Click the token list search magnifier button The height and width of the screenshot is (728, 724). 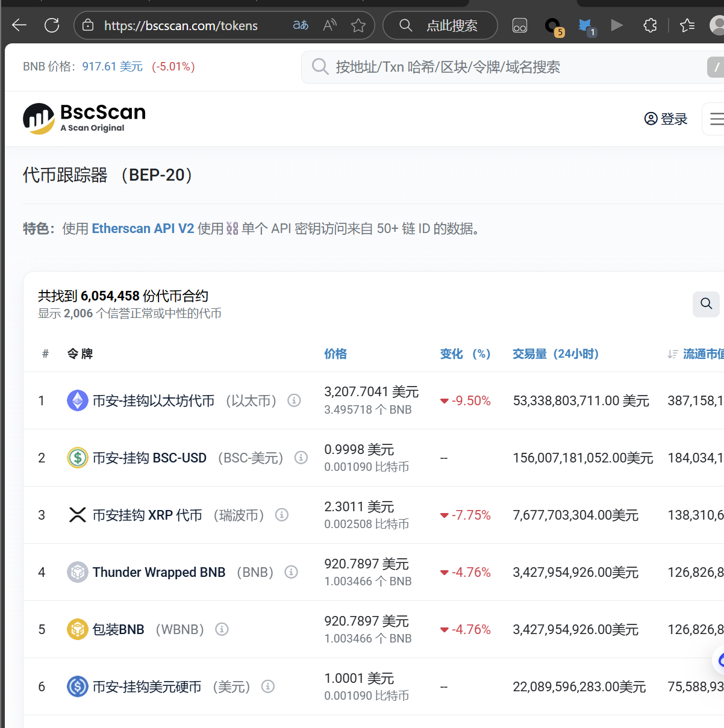(706, 304)
